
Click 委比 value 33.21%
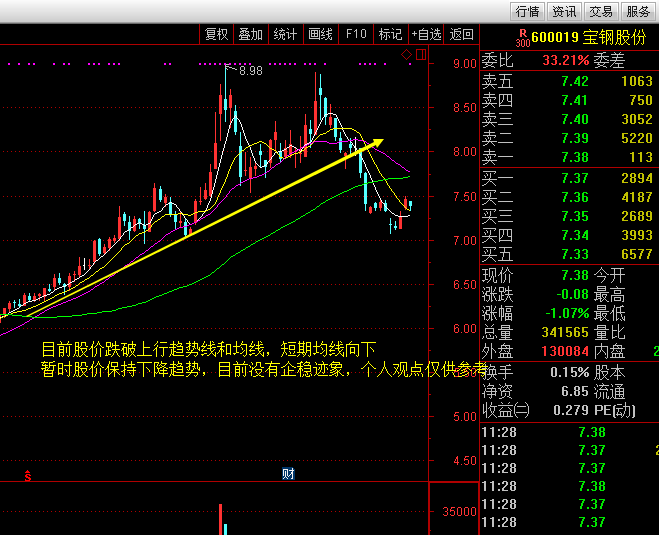[x=566, y=60]
